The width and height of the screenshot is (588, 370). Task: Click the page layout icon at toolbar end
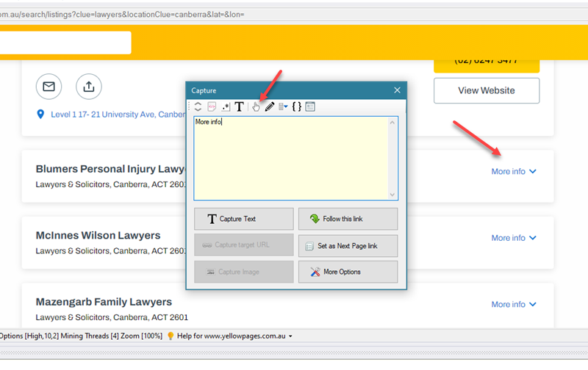click(x=310, y=106)
